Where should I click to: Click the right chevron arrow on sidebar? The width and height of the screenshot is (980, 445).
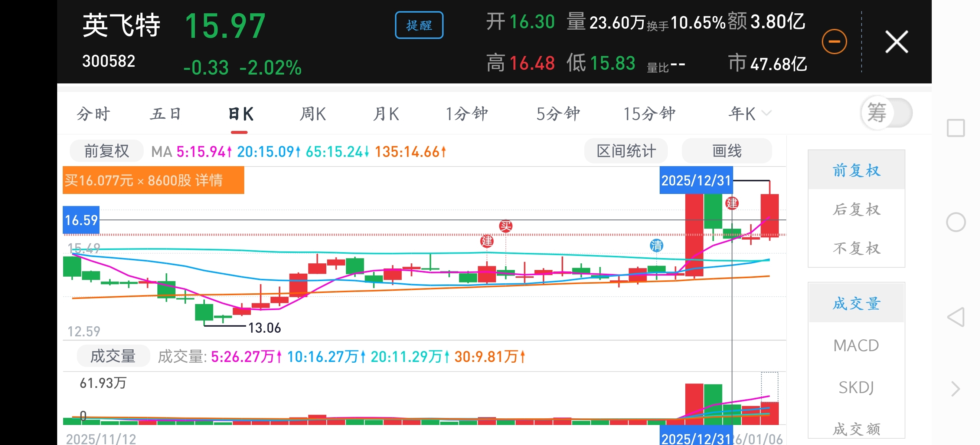[x=955, y=389]
